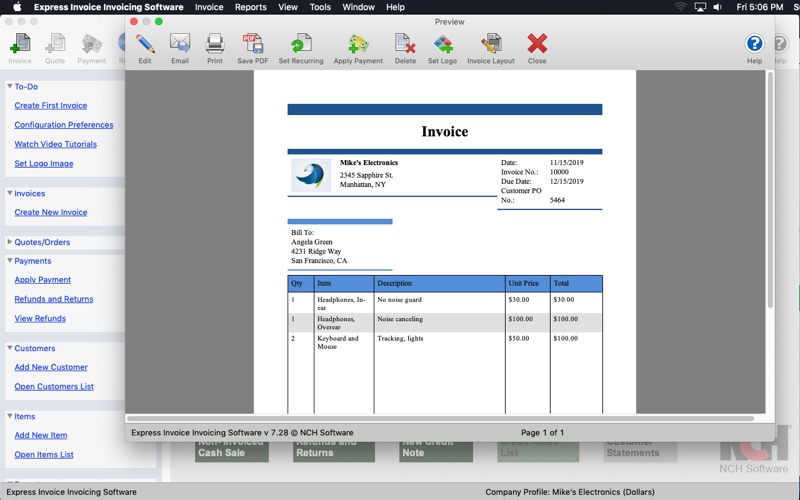Viewport: 800px width, 500px height.
Task: Open Configuration Preferences link
Action: click(64, 124)
